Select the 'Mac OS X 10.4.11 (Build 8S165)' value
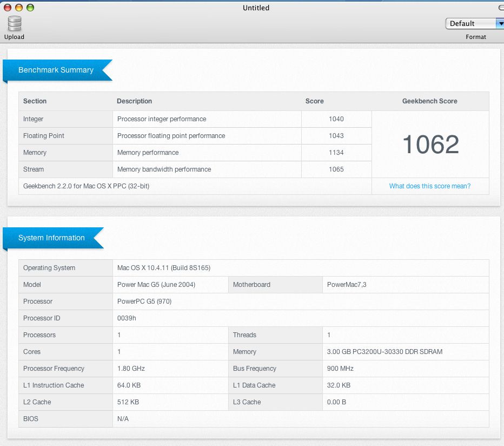This screenshot has width=504, height=446. (164, 268)
